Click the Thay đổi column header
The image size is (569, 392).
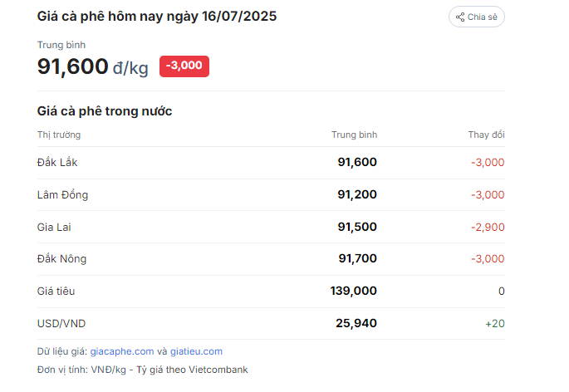[x=486, y=135]
